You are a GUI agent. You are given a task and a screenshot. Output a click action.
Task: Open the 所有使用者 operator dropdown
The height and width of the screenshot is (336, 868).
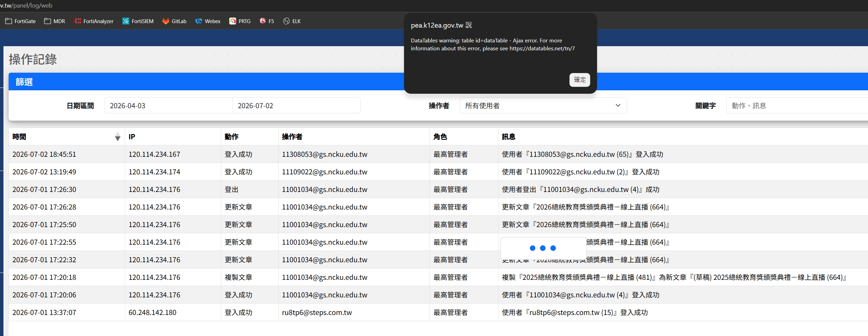543,105
